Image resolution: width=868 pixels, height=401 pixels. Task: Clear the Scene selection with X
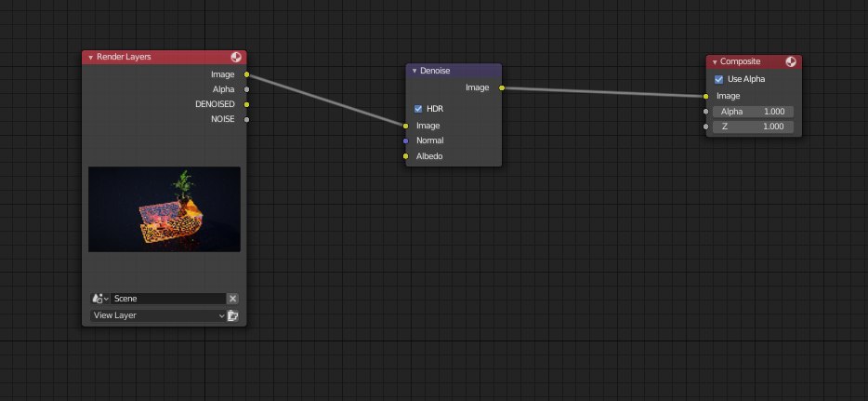click(233, 299)
